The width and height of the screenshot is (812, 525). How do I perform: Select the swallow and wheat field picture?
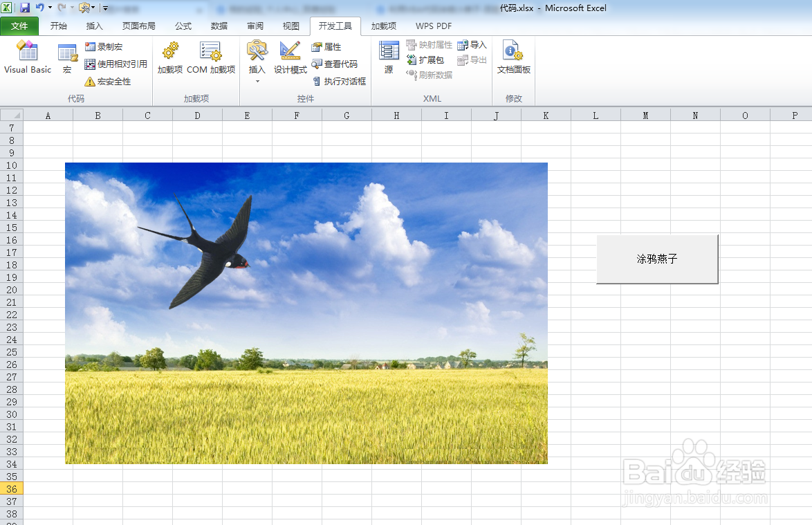pyautogui.click(x=306, y=313)
